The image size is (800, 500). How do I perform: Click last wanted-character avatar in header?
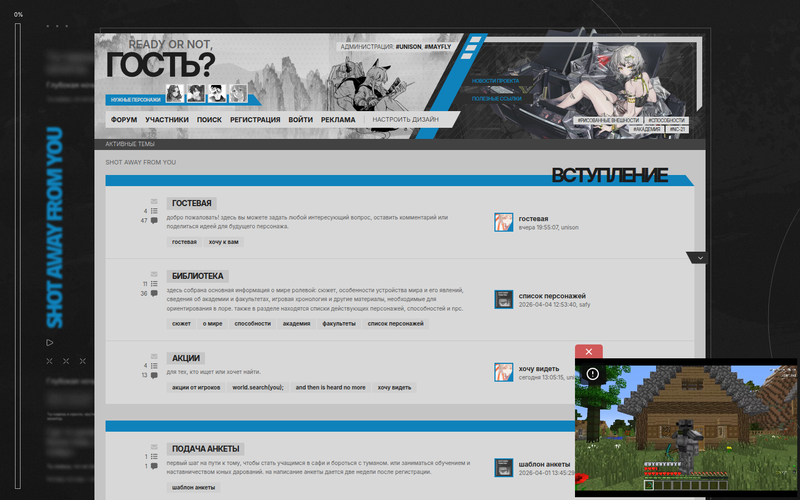point(239,93)
